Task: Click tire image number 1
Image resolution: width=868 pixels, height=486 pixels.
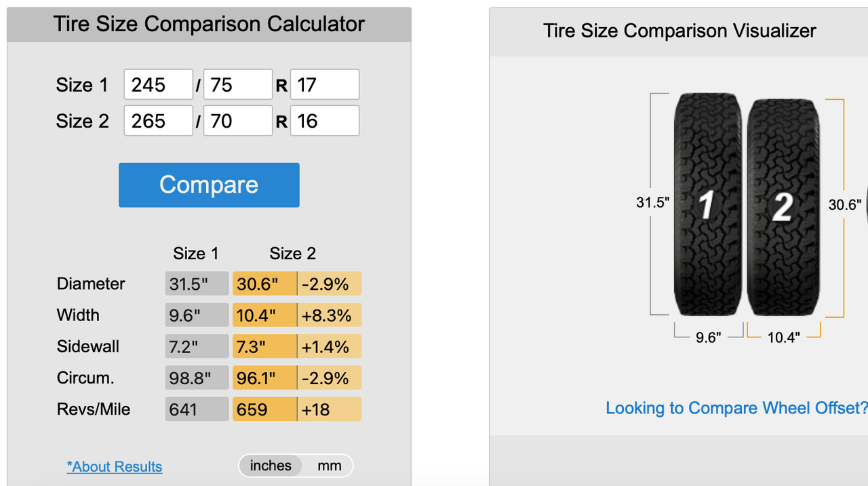Action: coord(708,204)
